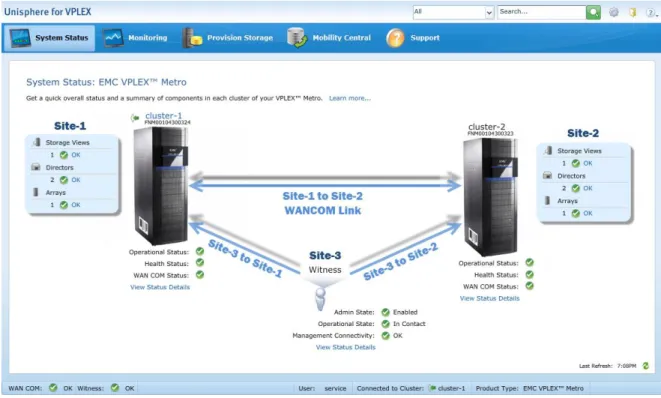Click 'service' user in status bar

[335, 388]
